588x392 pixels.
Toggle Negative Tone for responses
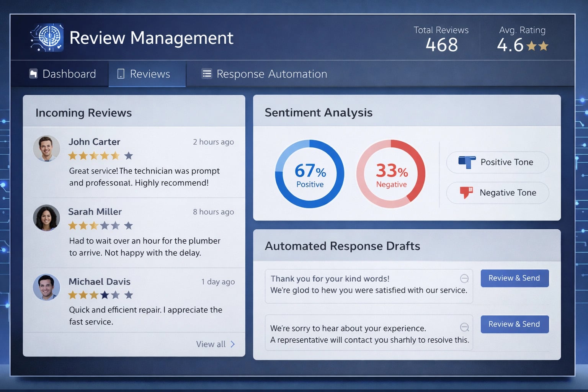(497, 193)
